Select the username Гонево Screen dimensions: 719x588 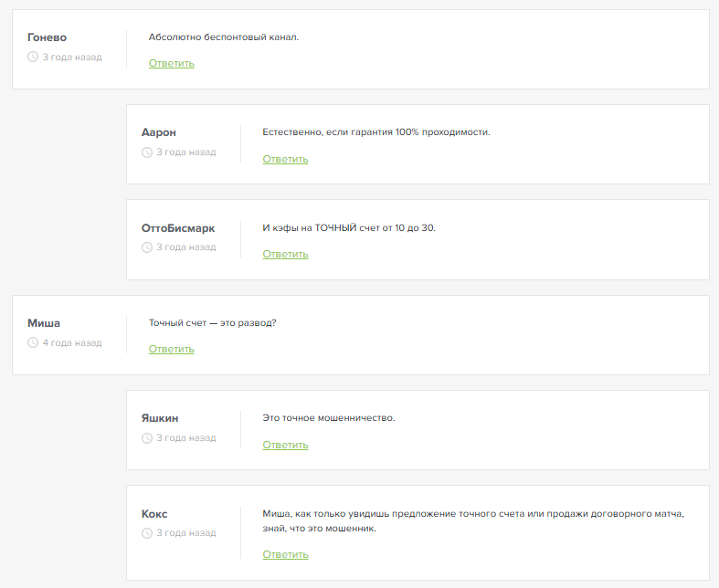click(47, 37)
